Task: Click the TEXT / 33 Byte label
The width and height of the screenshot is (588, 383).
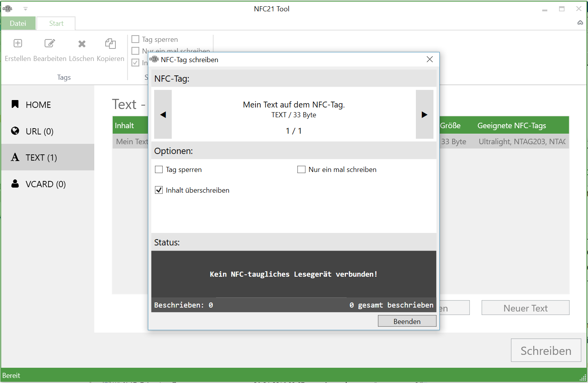Action: pos(294,115)
